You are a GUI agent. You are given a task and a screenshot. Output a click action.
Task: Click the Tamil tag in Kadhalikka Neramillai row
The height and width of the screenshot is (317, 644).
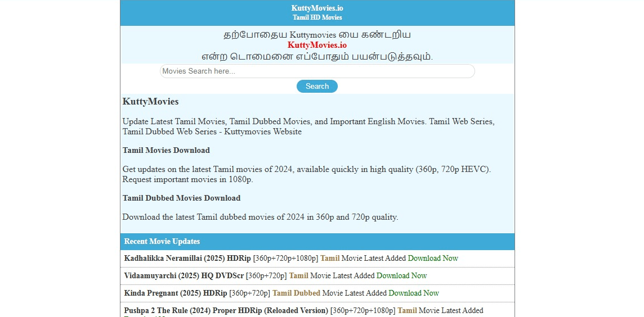(x=330, y=259)
